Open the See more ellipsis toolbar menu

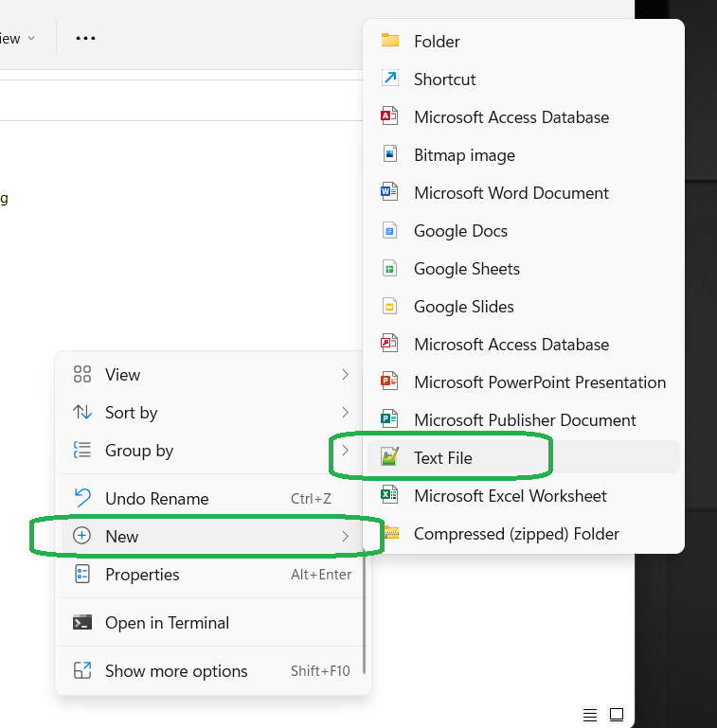pos(85,38)
